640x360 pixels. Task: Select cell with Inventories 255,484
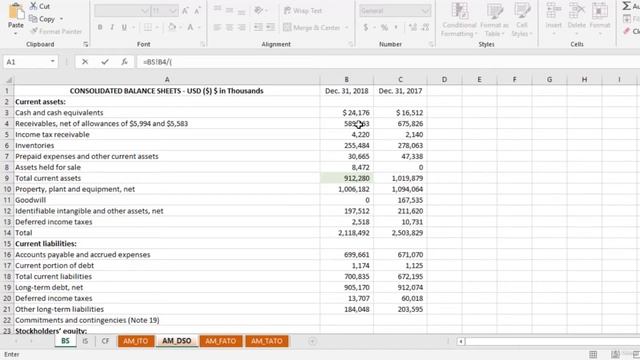(x=347, y=146)
